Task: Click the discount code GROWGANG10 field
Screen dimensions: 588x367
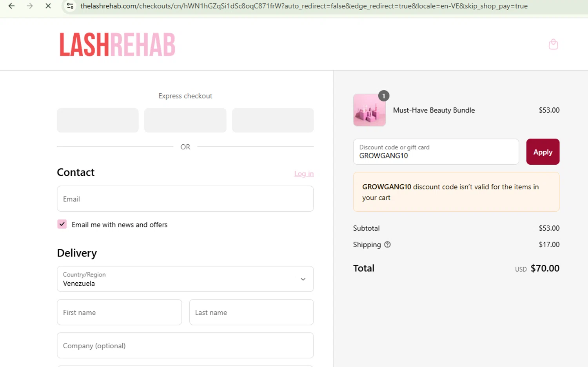Action: click(x=436, y=152)
